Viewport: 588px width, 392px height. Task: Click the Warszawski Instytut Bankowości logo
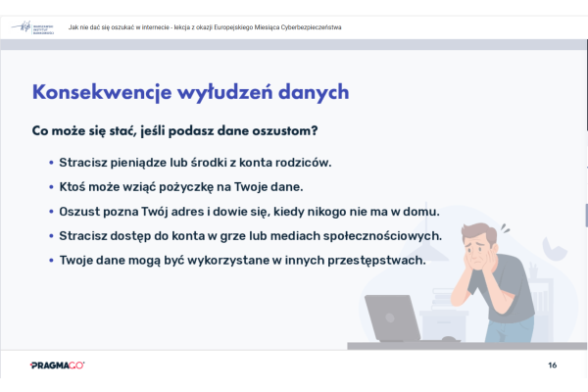click(33, 28)
